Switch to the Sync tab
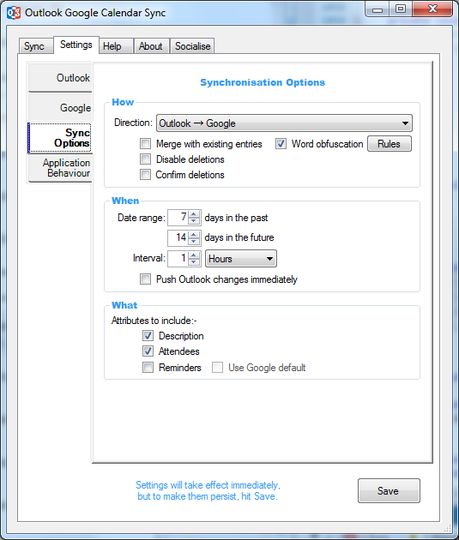459x540 pixels. (x=34, y=46)
